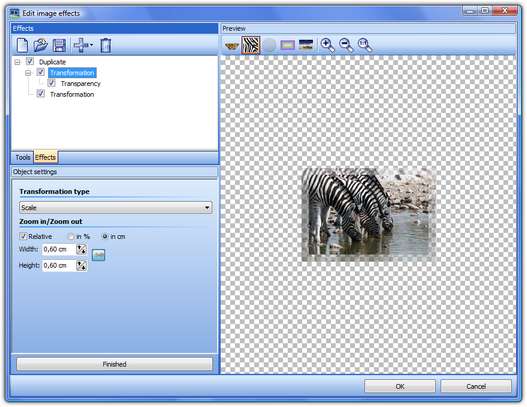Viewport: 527px width, 407px height.
Task: Select the framed rectangle preview image
Action: (287, 45)
